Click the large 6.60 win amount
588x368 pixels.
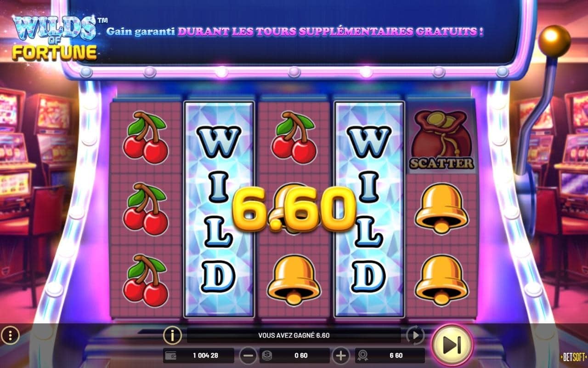click(294, 209)
